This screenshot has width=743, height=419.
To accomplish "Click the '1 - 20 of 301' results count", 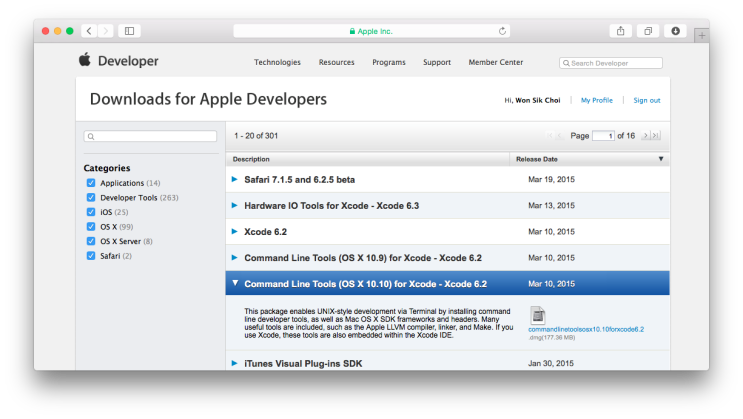I will pos(256,136).
